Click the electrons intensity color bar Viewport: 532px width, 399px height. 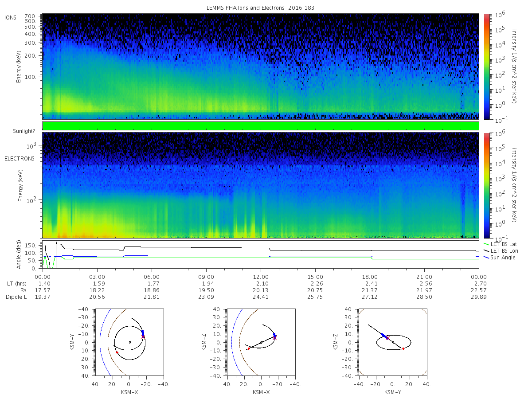486,185
